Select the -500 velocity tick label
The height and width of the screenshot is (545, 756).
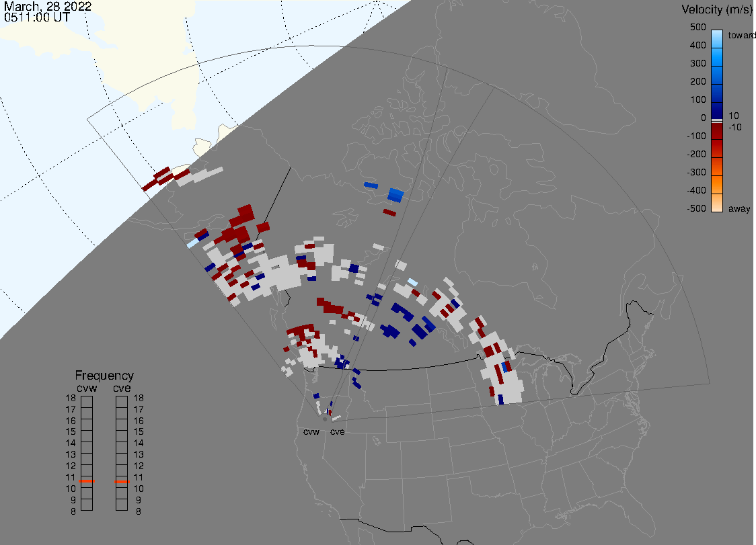click(x=696, y=208)
